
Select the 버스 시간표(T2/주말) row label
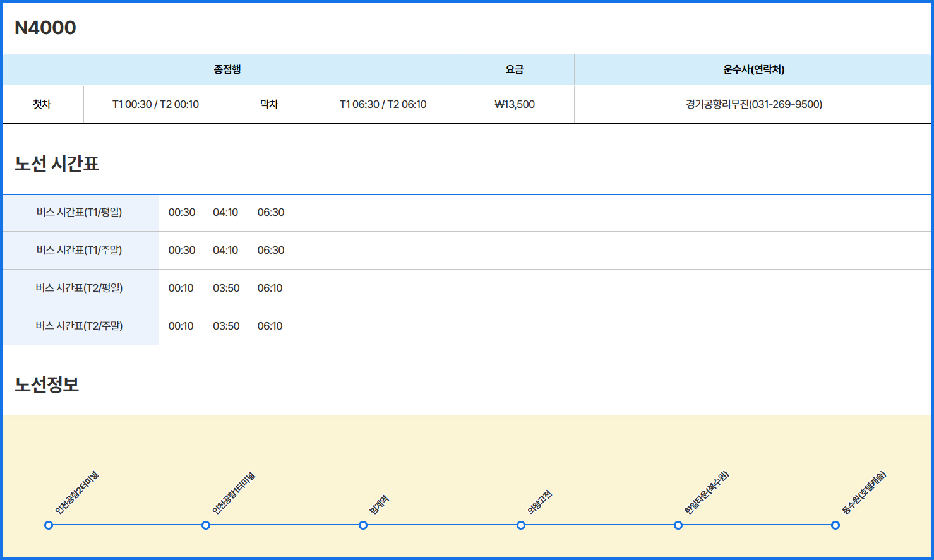[80, 326]
